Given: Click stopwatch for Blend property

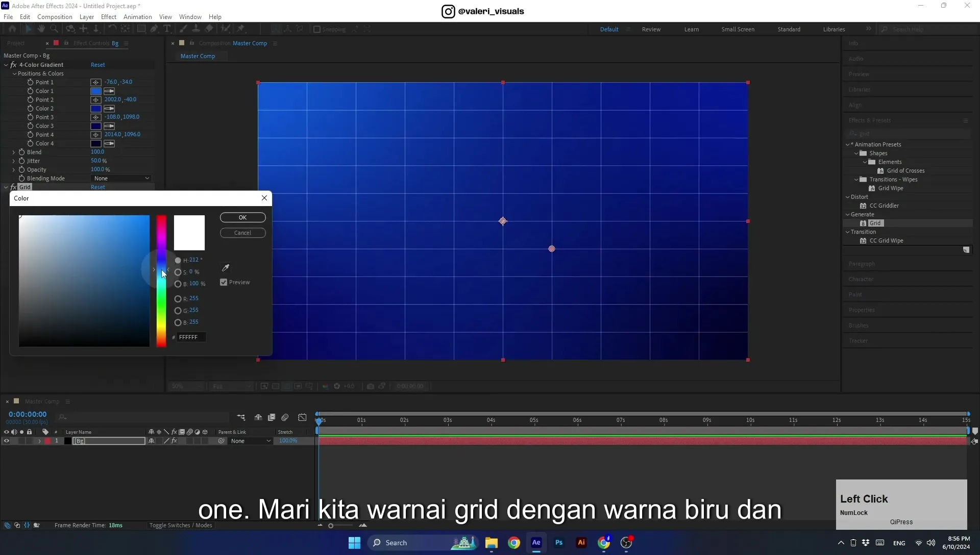Looking at the screenshot, I should 22,152.
